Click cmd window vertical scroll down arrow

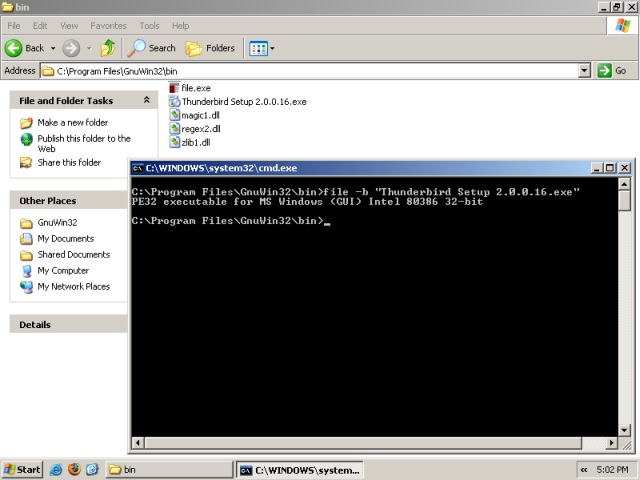click(624, 430)
